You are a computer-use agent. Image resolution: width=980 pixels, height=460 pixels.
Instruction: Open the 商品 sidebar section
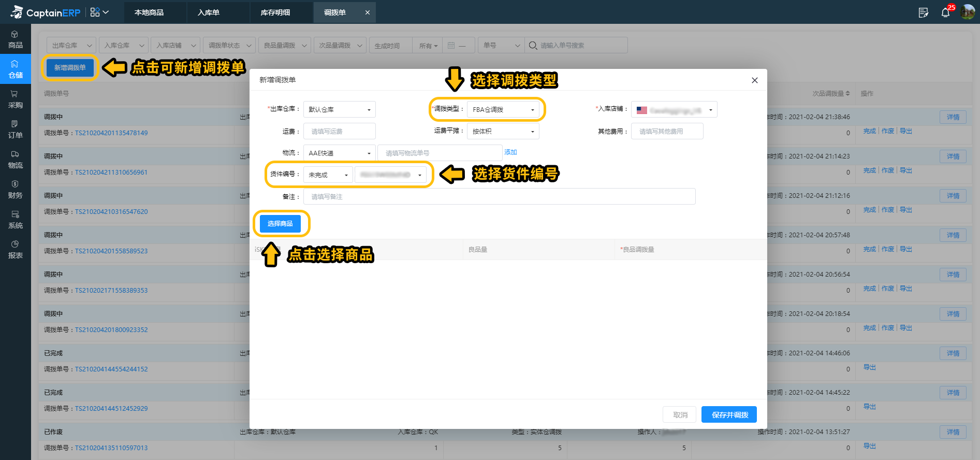pos(15,39)
